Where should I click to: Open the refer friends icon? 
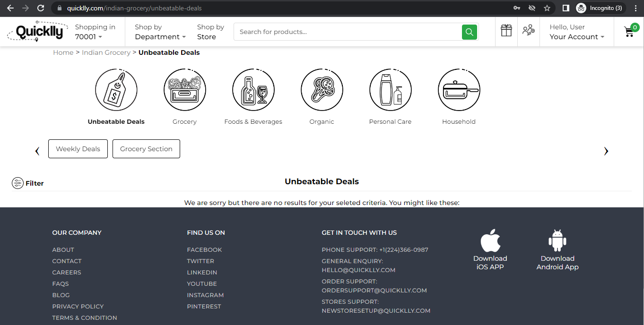[528, 31]
